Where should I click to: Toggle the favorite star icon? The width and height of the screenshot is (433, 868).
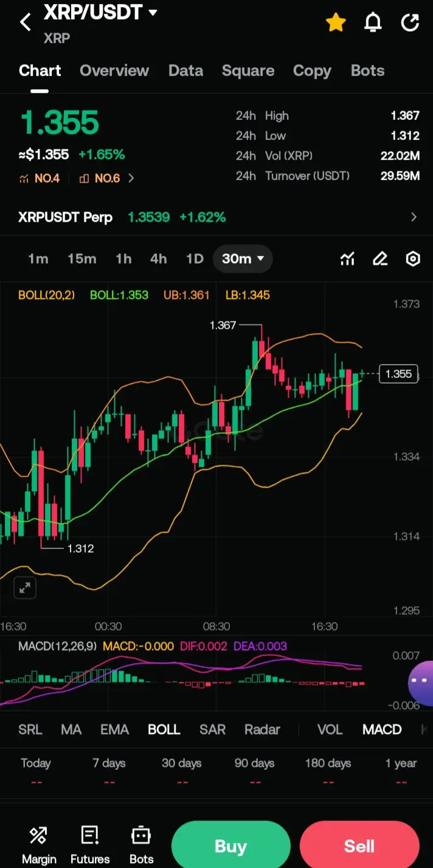tap(336, 23)
